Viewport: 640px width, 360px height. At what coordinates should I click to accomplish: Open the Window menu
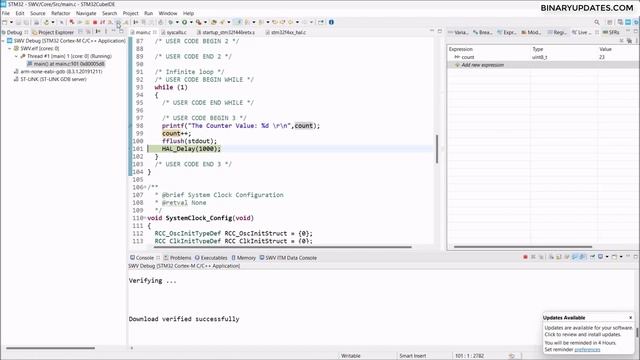coord(168,13)
